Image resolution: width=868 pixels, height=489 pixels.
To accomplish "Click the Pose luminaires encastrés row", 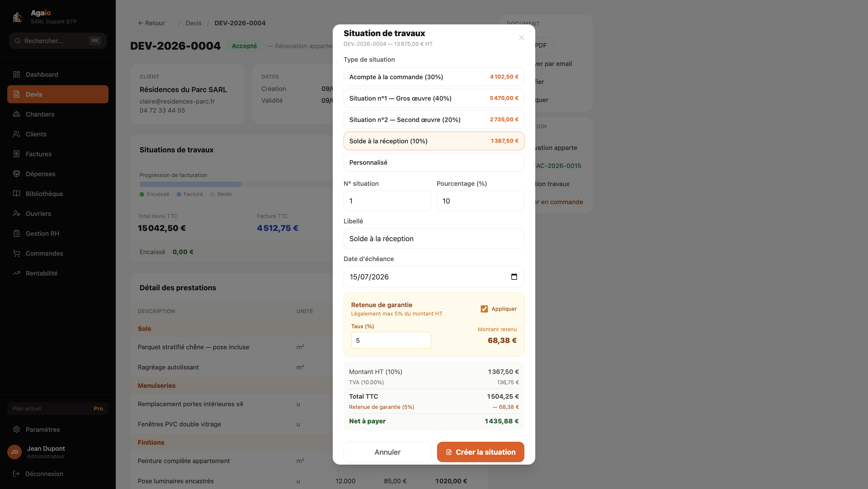I will [309, 481].
